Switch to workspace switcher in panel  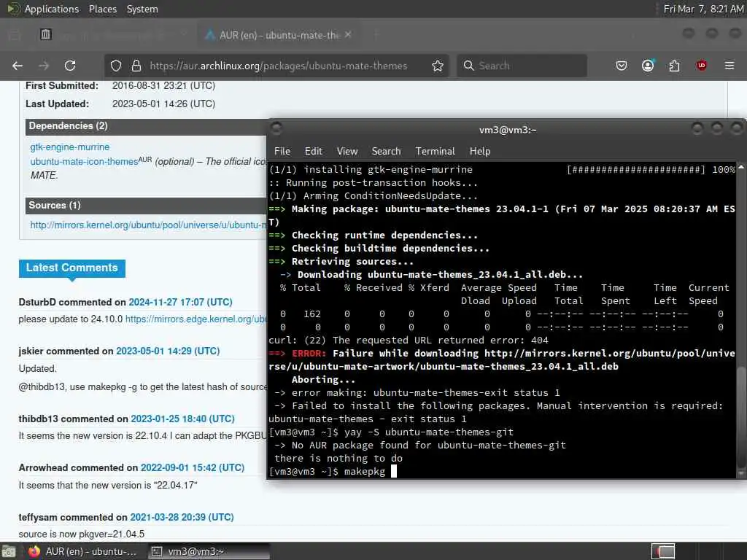click(663, 551)
